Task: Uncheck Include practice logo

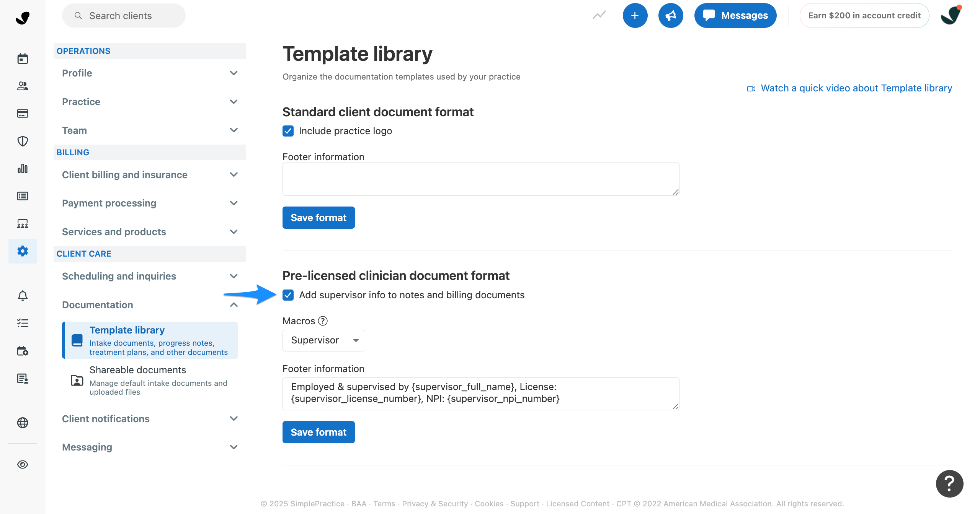Action: (x=288, y=131)
